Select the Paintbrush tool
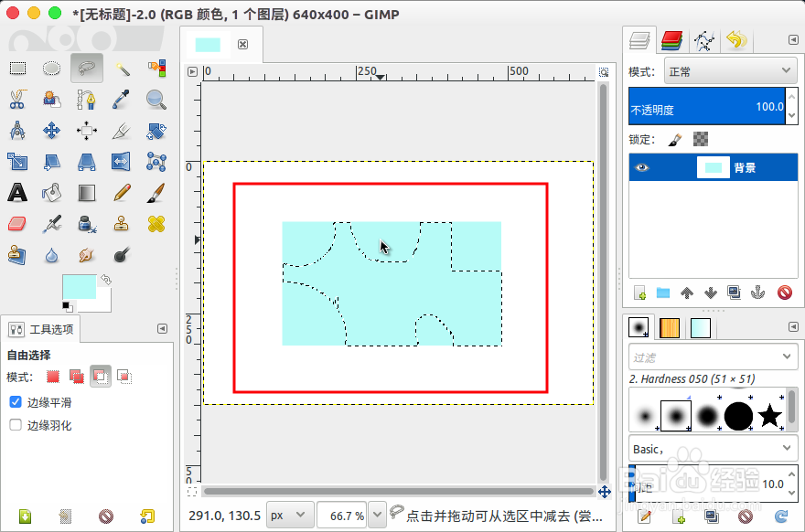805x532 pixels. coord(156,193)
